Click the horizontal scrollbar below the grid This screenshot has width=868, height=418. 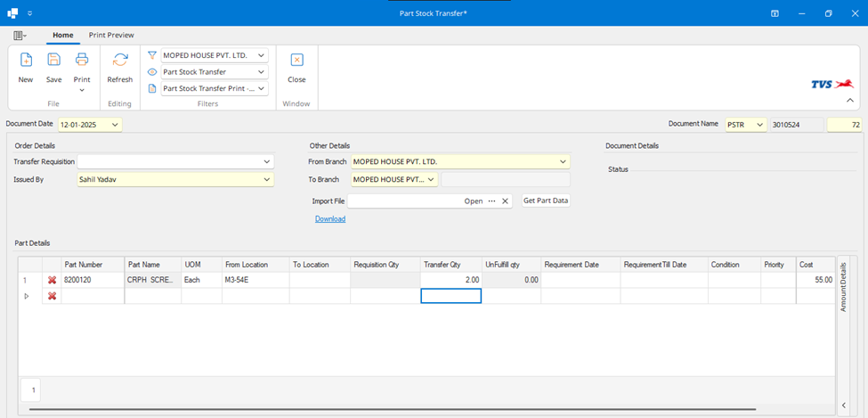(392, 409)
